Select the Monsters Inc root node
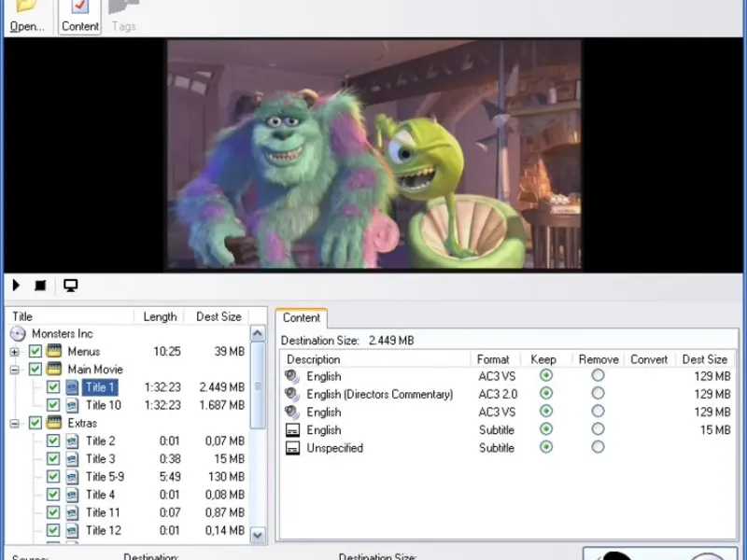 [63, 333]
